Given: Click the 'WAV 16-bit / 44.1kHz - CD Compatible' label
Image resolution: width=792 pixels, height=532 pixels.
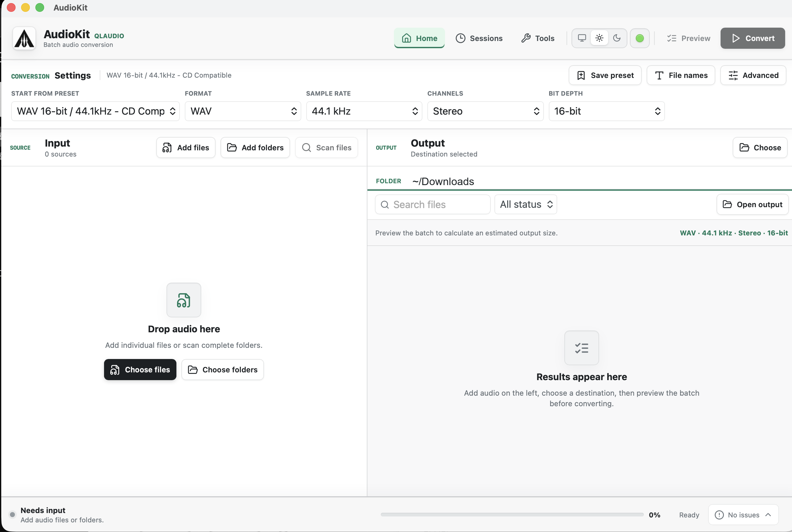Looking at the screenshot, I should click(169, 75).
